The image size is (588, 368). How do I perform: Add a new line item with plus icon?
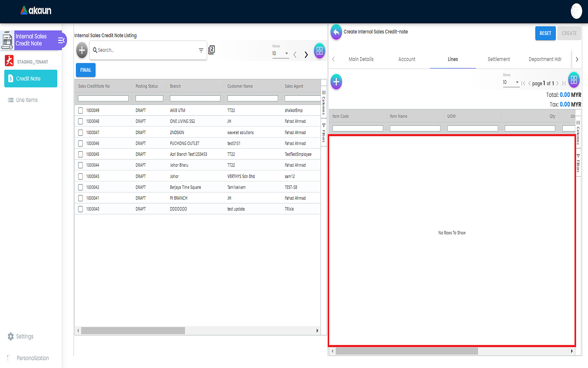coord(336,82)
